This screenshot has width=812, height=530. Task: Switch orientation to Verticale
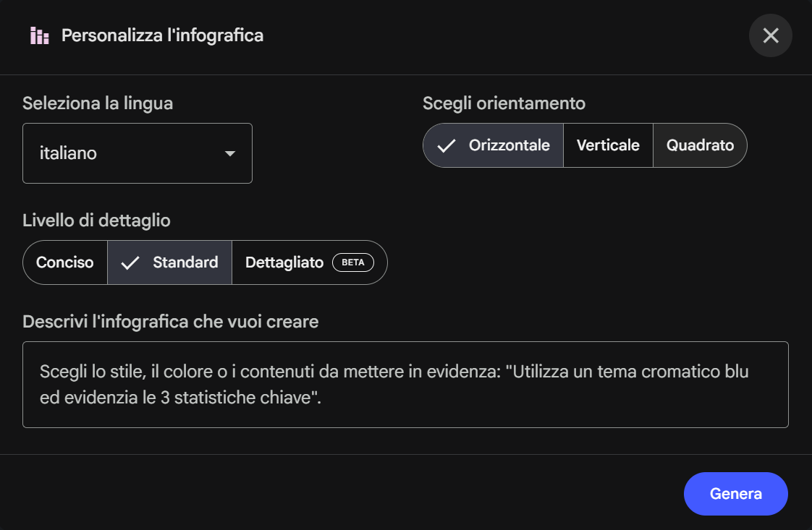coord(608,145)
